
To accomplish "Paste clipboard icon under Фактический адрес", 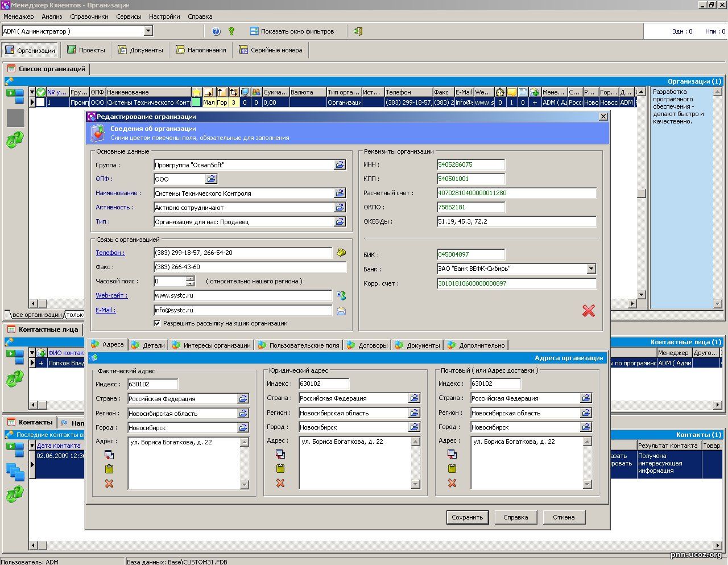I will pyautogui.click(x=109, y=469).
